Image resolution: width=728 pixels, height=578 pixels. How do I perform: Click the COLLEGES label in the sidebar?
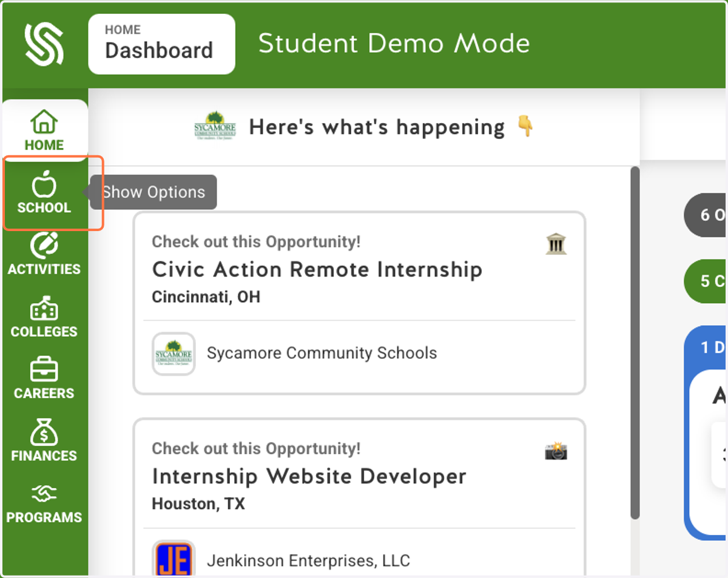pyautogui.click(x=44, y=332)
